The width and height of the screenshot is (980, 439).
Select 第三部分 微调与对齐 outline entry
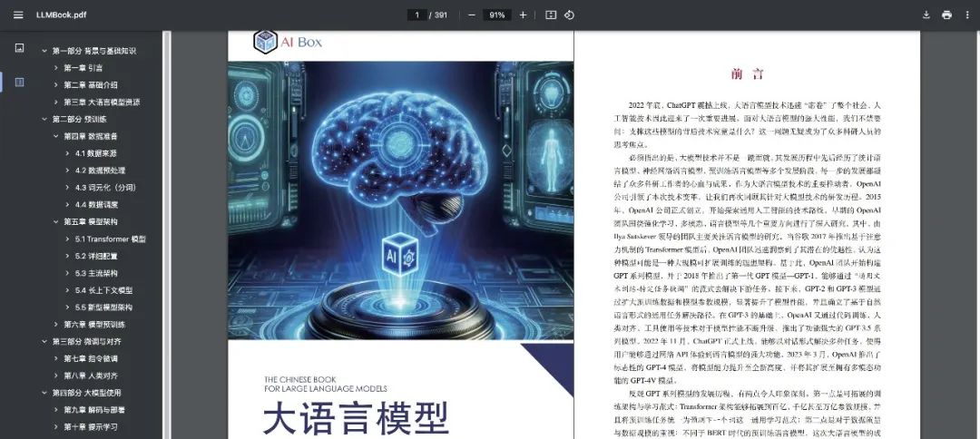pyautogui.click(x=87, y=342)
